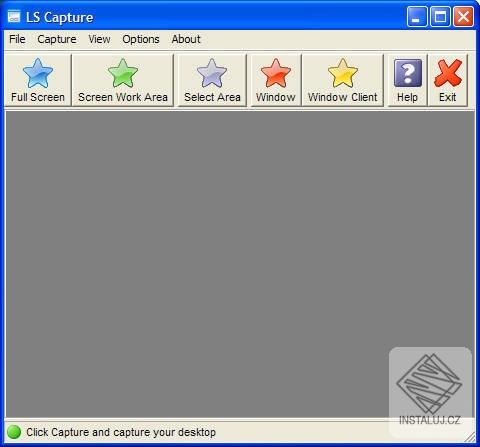The height and width of the screenshot is (447, 480).
Task: Pick the yellow Window Client capture
Action: click(342, 80)
